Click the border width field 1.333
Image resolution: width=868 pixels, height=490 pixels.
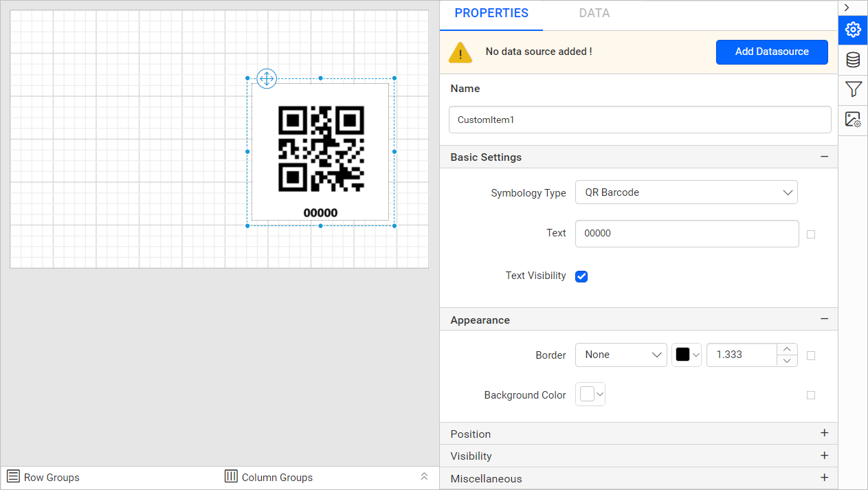point(742,355)
